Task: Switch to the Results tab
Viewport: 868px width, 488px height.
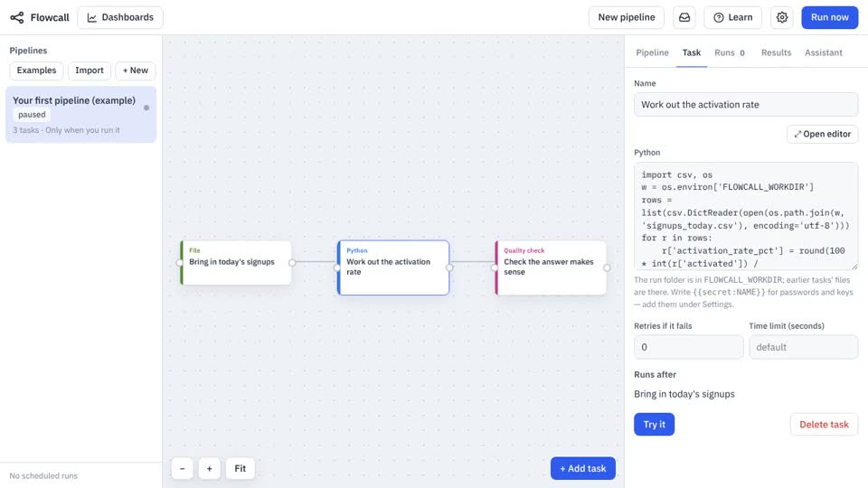Action: (776, 52)
